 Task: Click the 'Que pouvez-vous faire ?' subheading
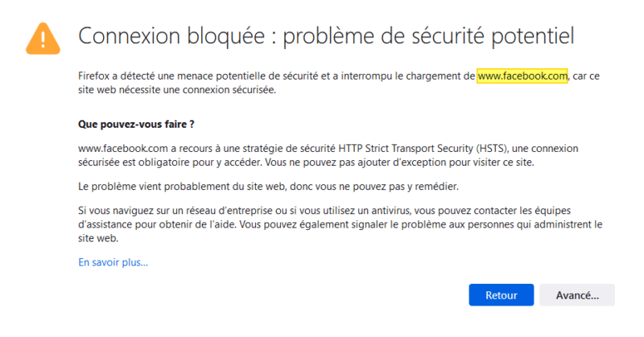136,125
